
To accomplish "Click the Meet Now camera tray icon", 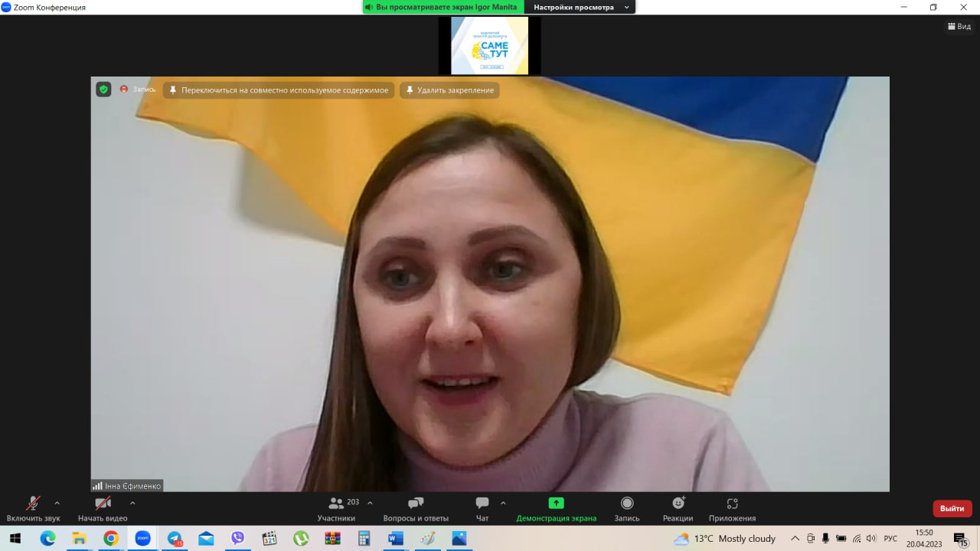I will [811, 539].
